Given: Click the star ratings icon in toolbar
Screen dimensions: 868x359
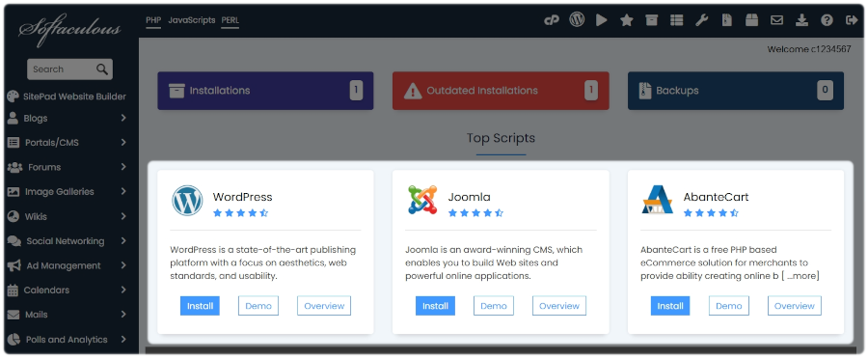Looking at the screenshot, I should click(x=627, y=20).
